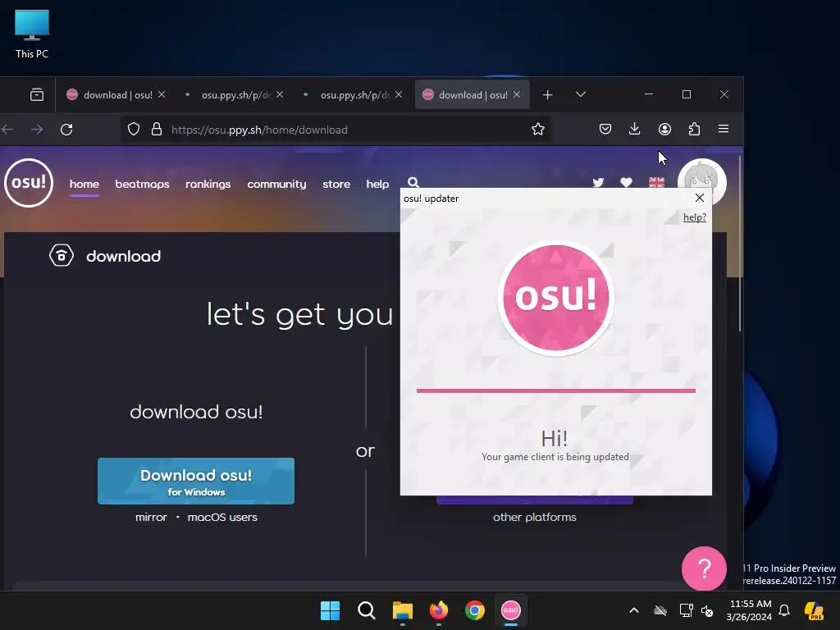The height and width of the screenshot is (630, 840).
Task: Open the help navigation menu
Action: 377,184
